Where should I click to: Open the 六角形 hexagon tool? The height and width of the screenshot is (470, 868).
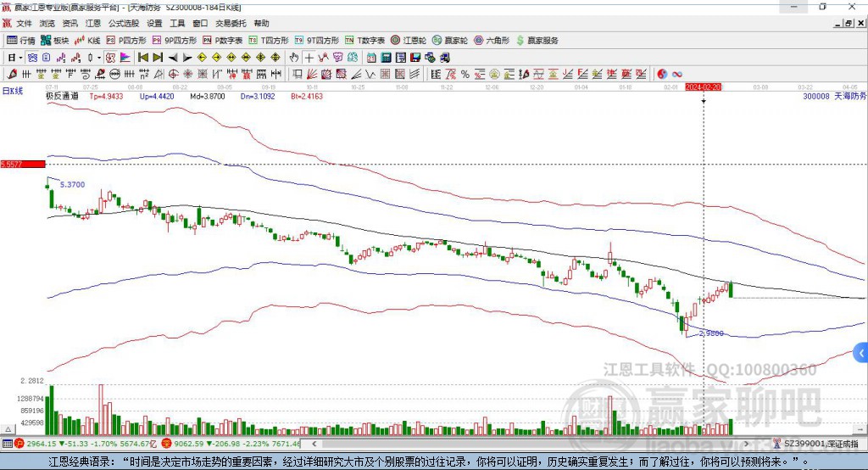(492, 41)
